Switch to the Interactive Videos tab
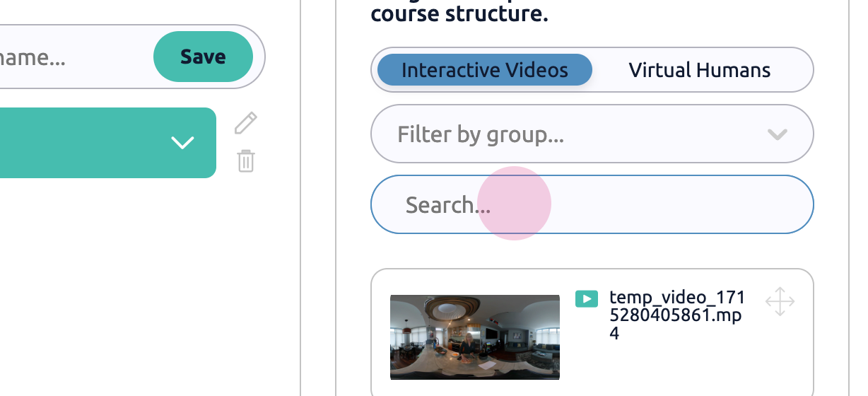This screenshot has width=868, height=396. [485, 70]
